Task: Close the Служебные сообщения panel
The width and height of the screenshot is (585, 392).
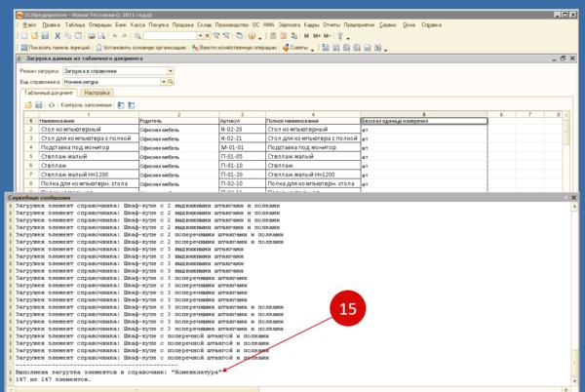Action: 574,197
